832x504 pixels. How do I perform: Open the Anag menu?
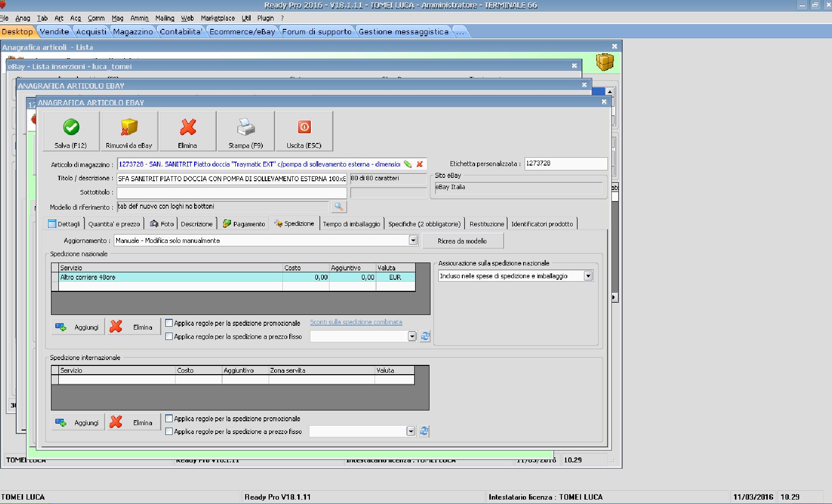click(23, 18)
